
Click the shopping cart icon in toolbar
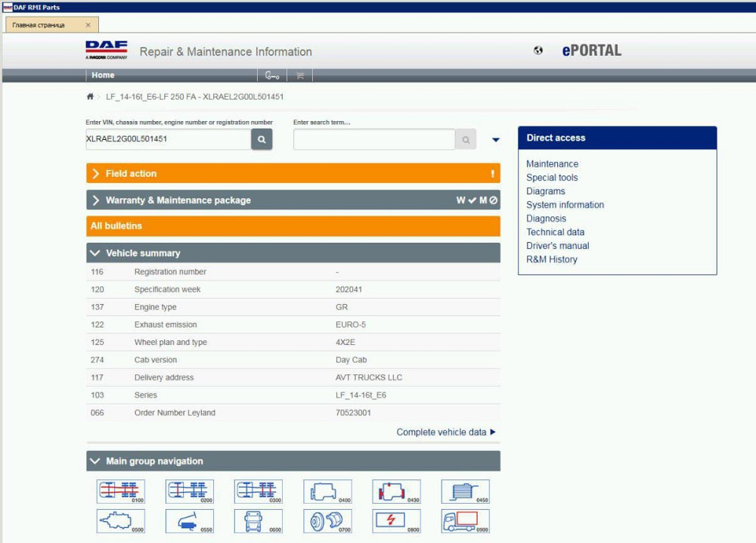[x=300, y=76]
